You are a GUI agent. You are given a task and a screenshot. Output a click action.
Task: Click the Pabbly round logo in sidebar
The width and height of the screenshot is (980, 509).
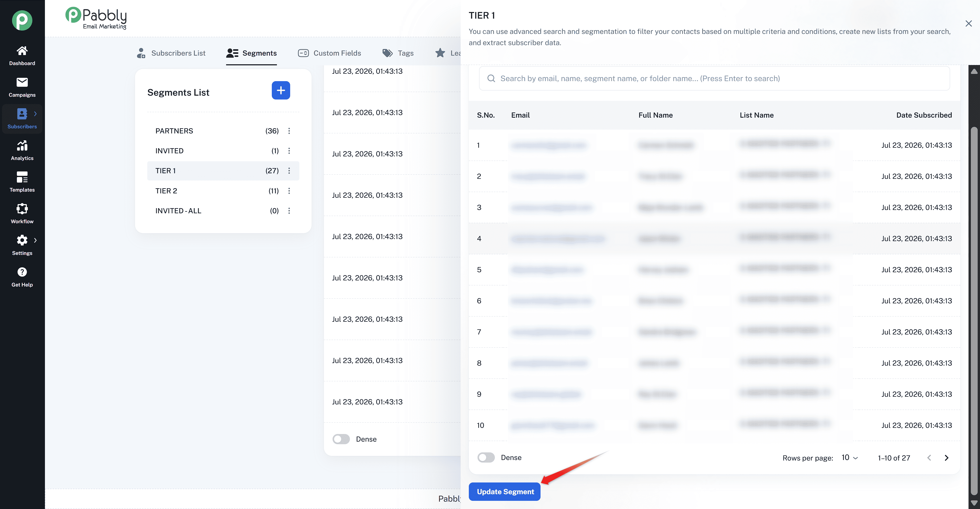click(22, 21)
